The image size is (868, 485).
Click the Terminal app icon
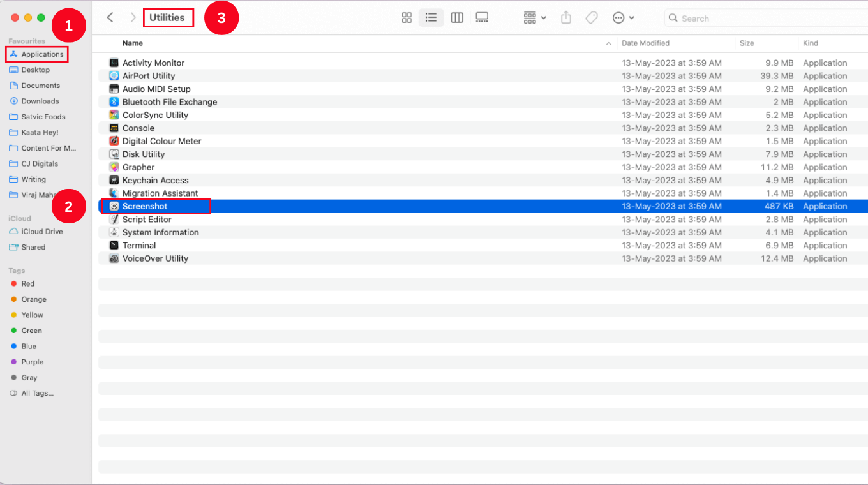(114, 245)
